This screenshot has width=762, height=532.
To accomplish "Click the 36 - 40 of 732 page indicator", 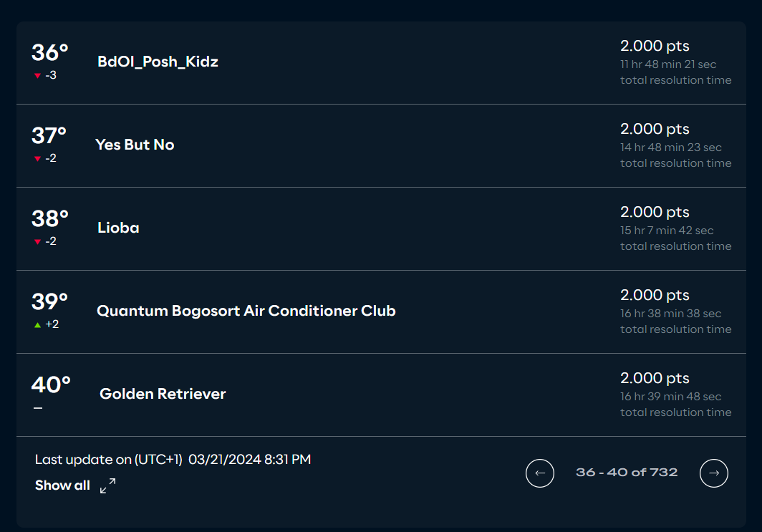I will click(627, 473).
